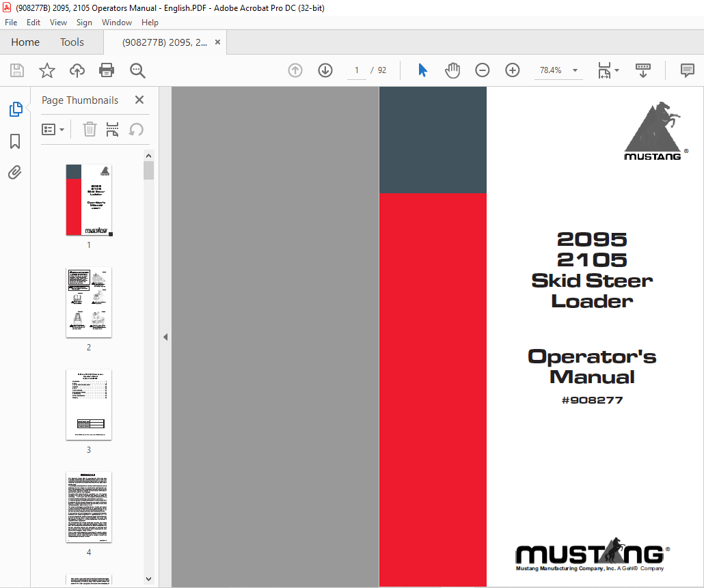Open the Window menu
Viewport: 704px width, 588px height.
pos(117,23)
